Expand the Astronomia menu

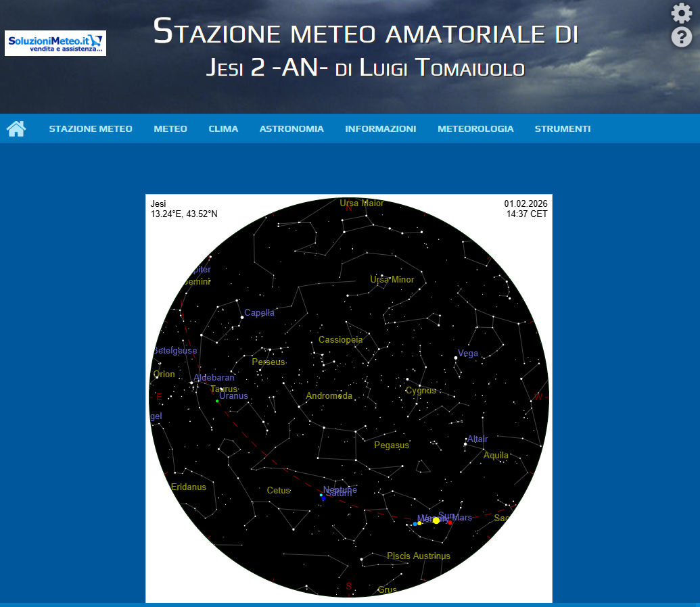[291, 128]
